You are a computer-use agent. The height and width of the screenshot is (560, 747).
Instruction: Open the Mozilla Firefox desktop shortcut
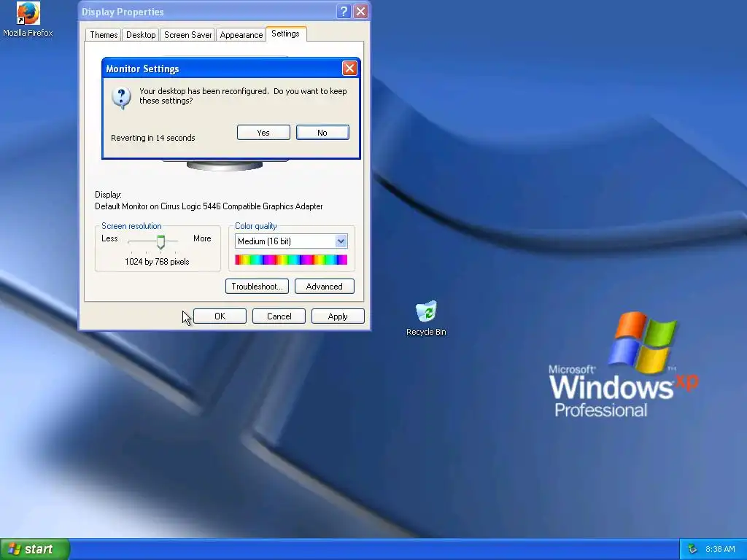pyautogui.click(x=28, y=20)
